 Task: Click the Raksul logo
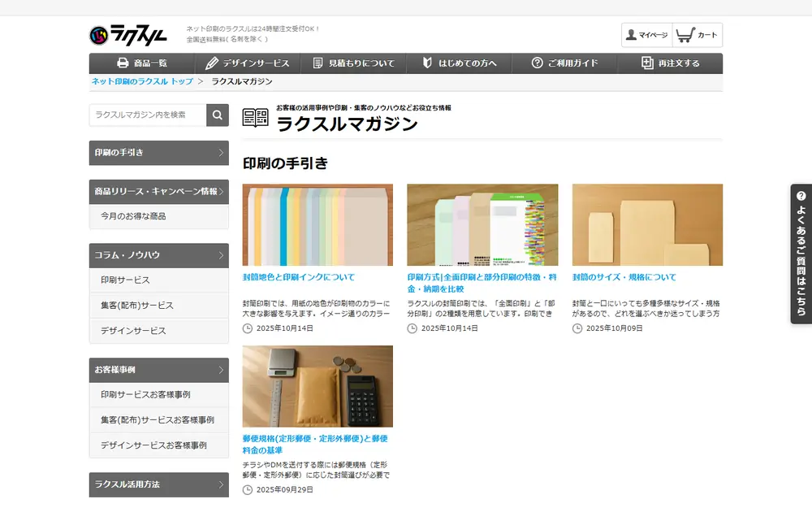coord(128,35)
